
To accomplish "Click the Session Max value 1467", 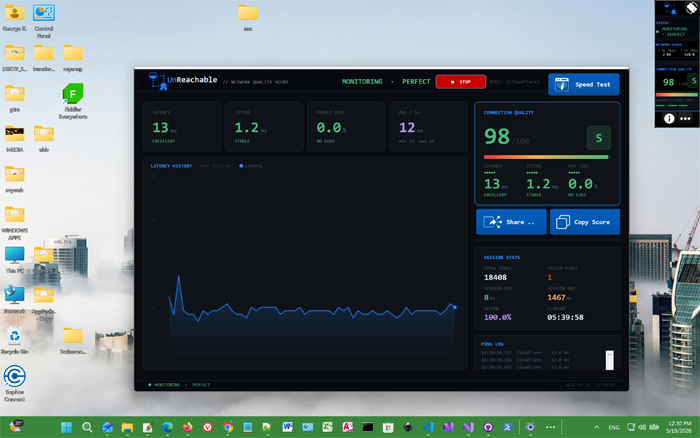I will (x=556, y=297).
